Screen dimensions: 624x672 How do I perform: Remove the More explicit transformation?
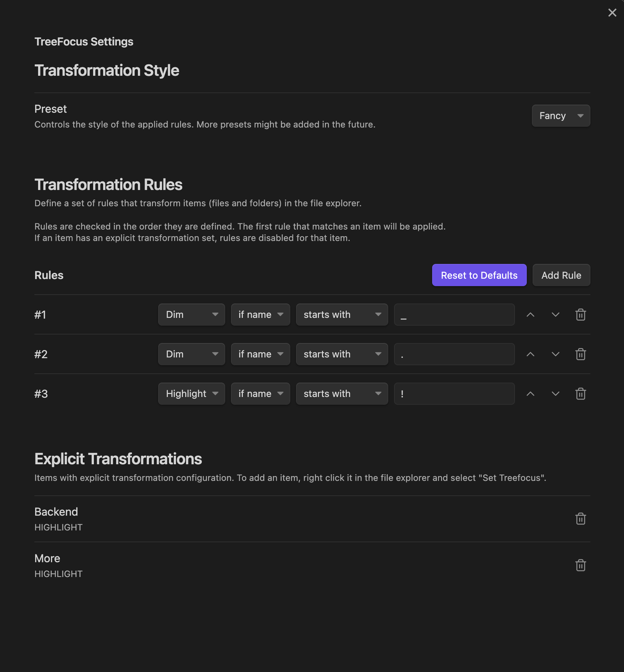(x=580, y=565)
